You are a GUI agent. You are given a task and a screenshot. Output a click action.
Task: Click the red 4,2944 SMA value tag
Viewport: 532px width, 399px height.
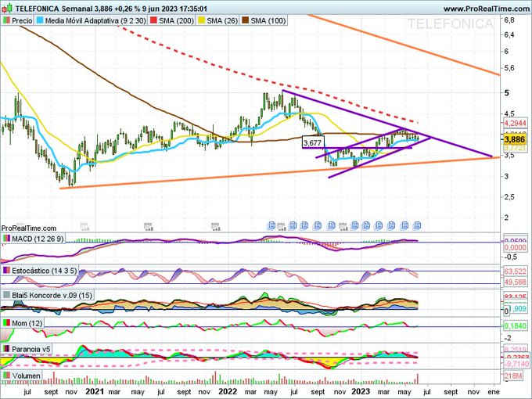pos(515,123)
